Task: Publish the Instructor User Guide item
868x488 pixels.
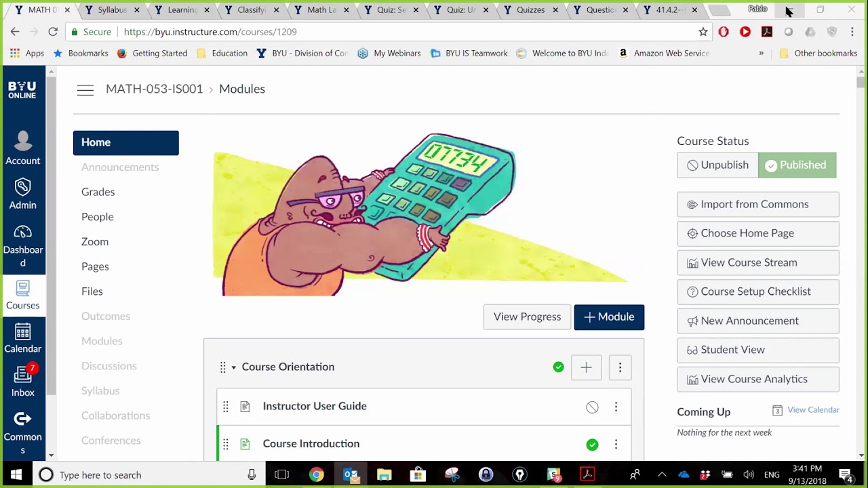Action: pos(593,407)
